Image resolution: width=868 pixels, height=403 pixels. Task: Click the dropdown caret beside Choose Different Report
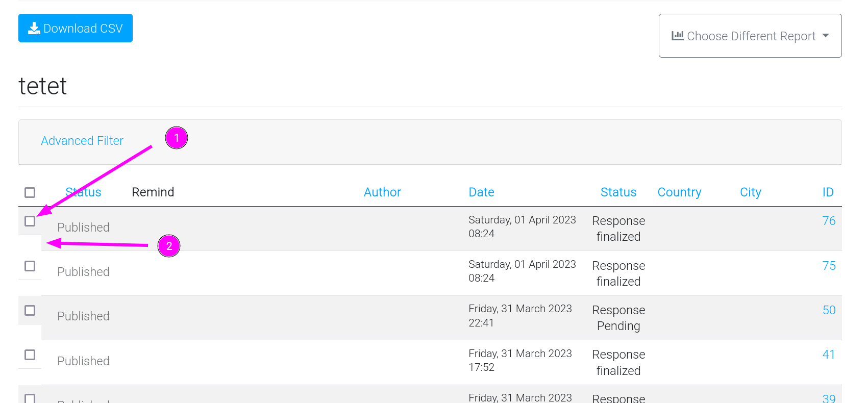tap(826, 36)
